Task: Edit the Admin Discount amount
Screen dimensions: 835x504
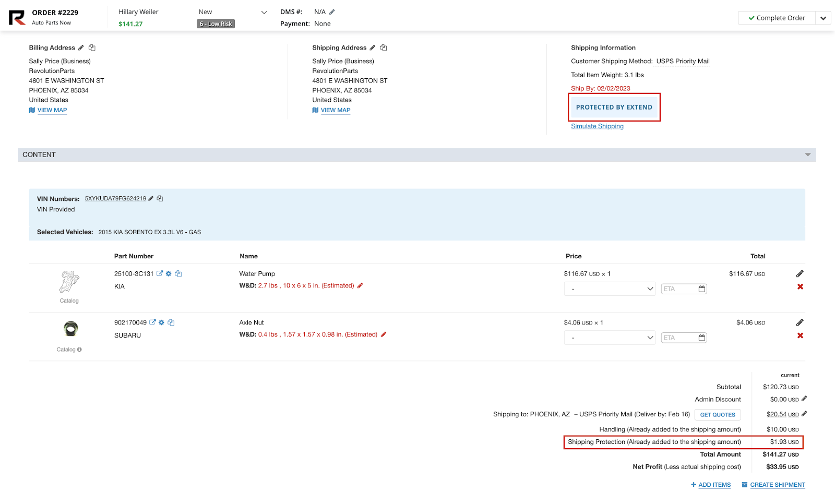Action: (x=804, y=399)
